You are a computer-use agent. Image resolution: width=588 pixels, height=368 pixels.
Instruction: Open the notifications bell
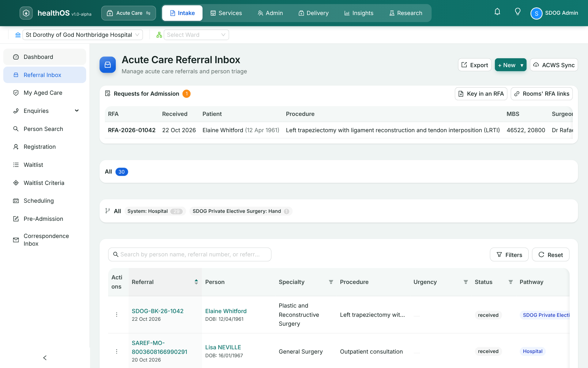coord(497,12)
